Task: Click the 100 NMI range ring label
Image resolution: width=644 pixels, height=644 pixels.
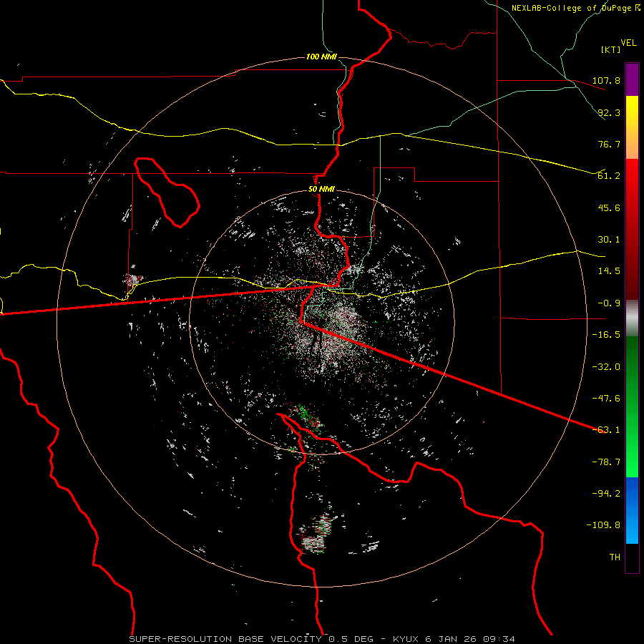Action: [x=321, y=57]
